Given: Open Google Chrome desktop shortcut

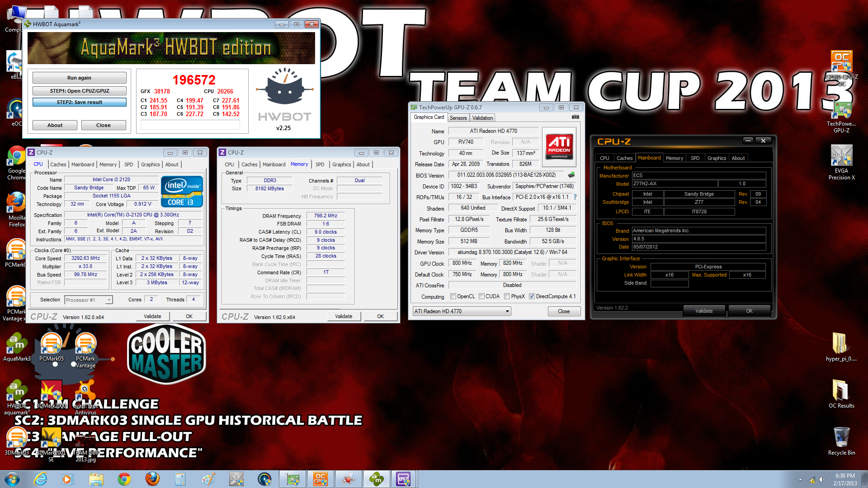Looking at the screenshot, I should 17,164.
